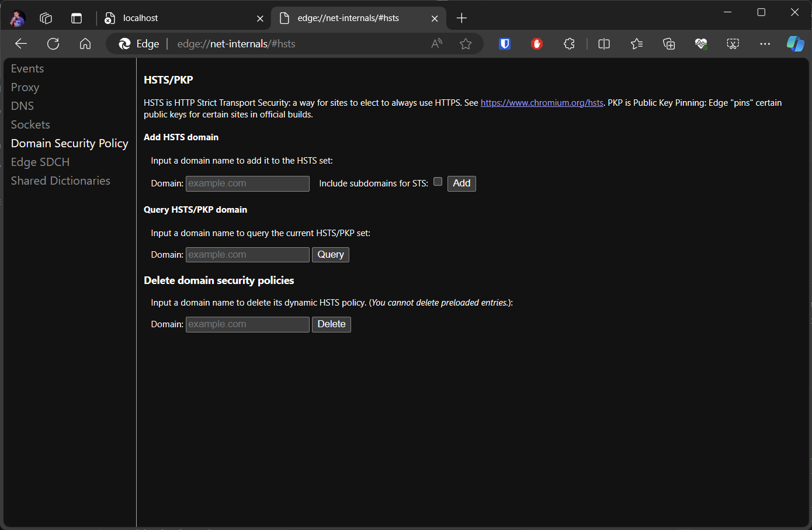This screenshot has height=530, width=812.
Task: Toggle Split screen view icon
Action: [604, 44]
